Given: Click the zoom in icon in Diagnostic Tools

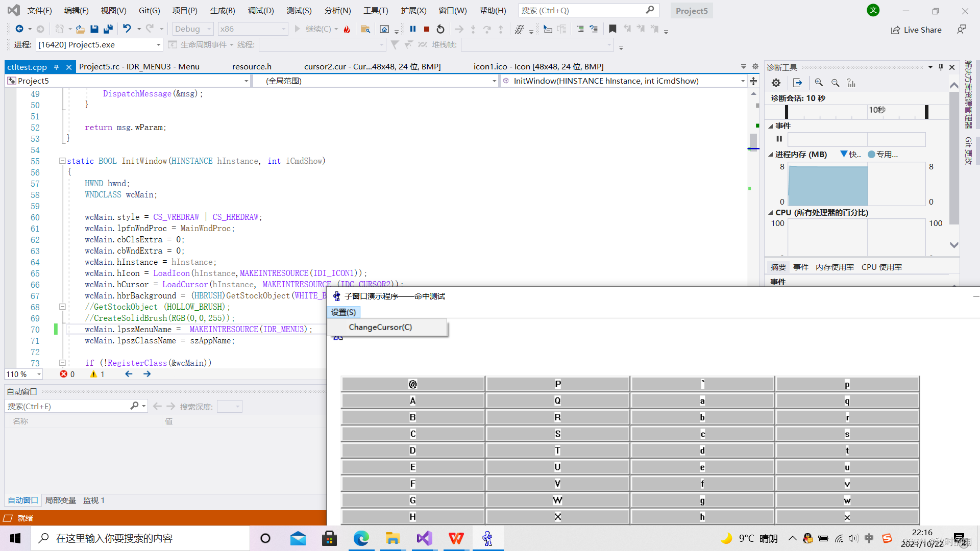Looking at the screenshot, I should (x=819, y=83).
